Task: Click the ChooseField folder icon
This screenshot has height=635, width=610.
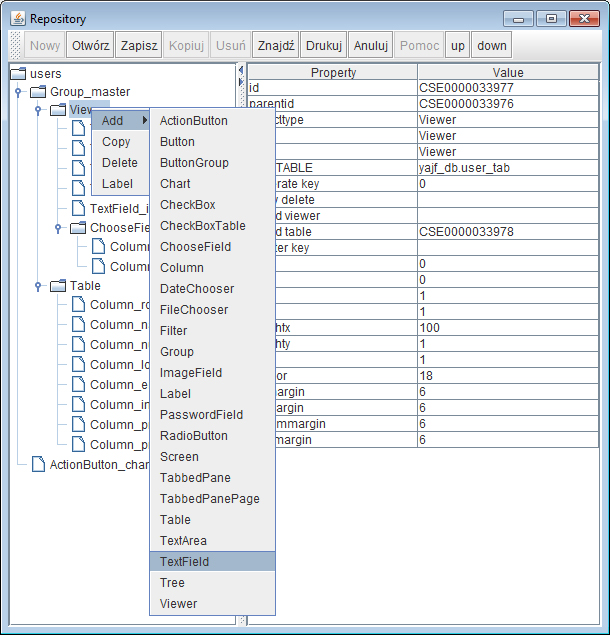Action: [x=78, y=228]
